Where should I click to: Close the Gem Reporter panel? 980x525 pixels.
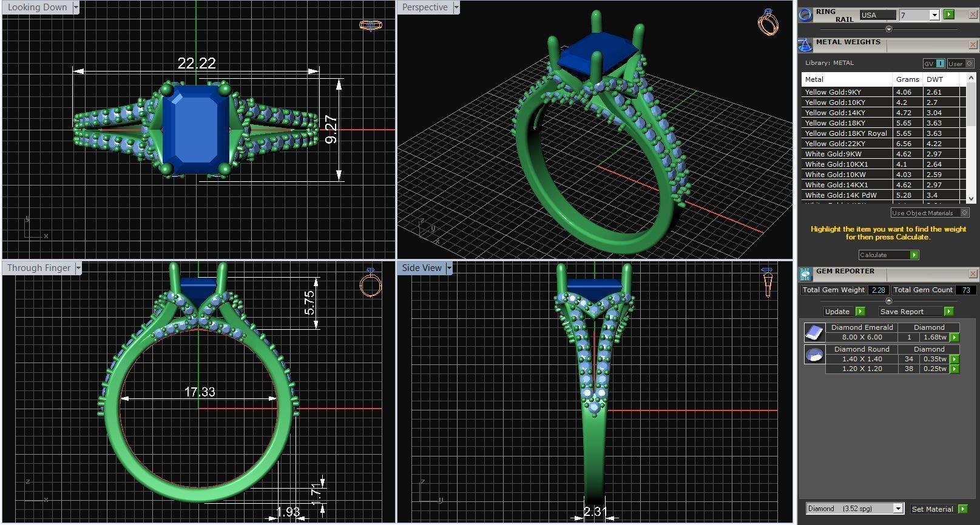click(x=973, y=274)
